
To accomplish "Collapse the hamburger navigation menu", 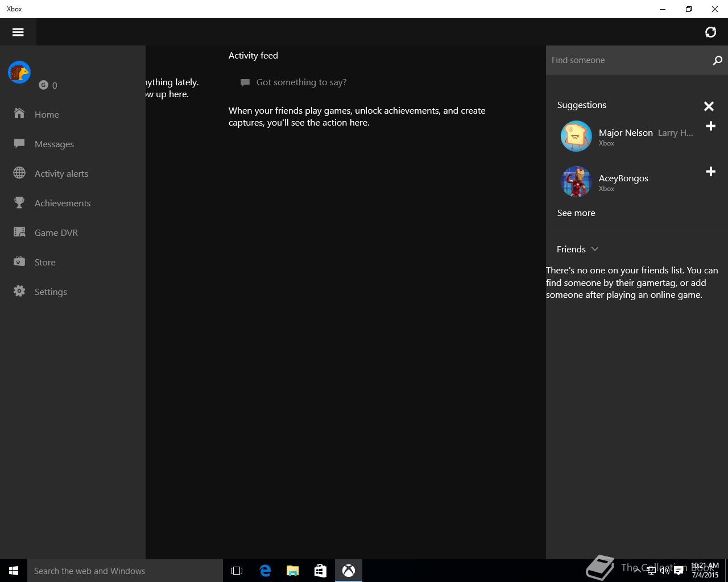I will pyautogui.click(x=18, y=32).
